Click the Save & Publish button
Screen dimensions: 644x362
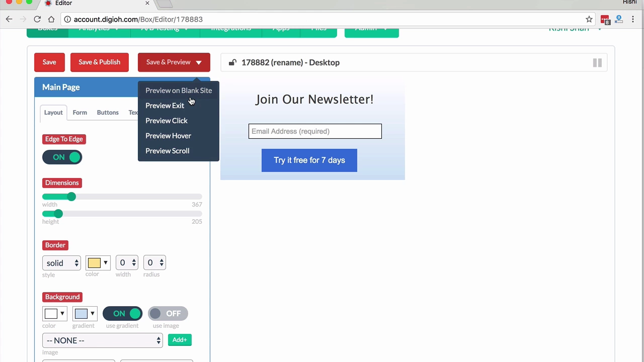point(100,62)
